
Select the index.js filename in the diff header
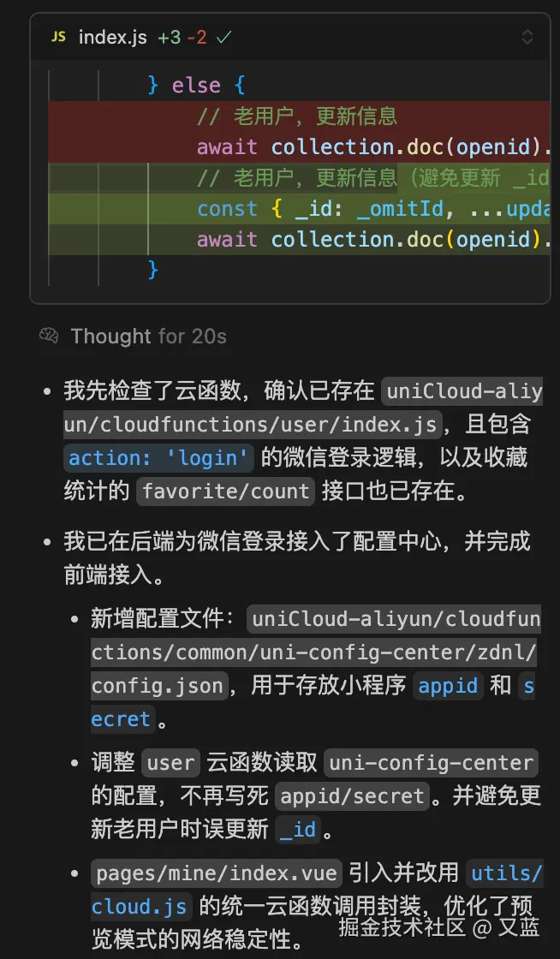click(x=113, y=37)
